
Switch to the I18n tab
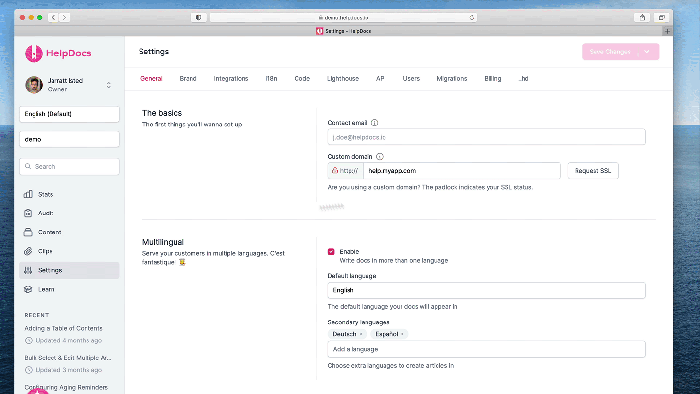271,79
